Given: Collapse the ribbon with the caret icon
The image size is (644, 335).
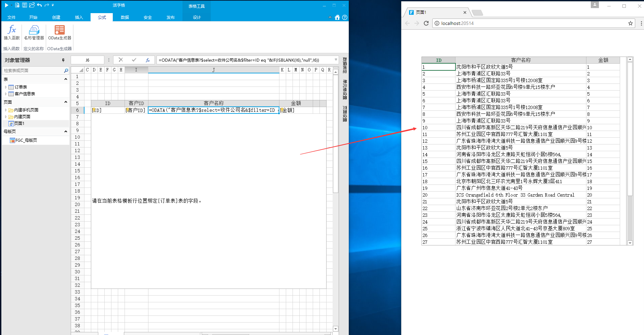Looking at the screenshot, I should pos(330,18).
